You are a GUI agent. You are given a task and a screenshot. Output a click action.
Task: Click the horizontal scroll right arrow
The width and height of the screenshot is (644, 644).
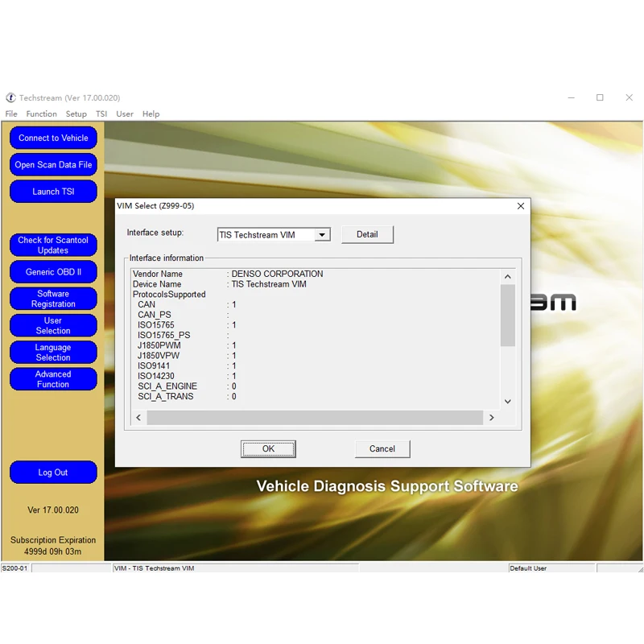492,418
